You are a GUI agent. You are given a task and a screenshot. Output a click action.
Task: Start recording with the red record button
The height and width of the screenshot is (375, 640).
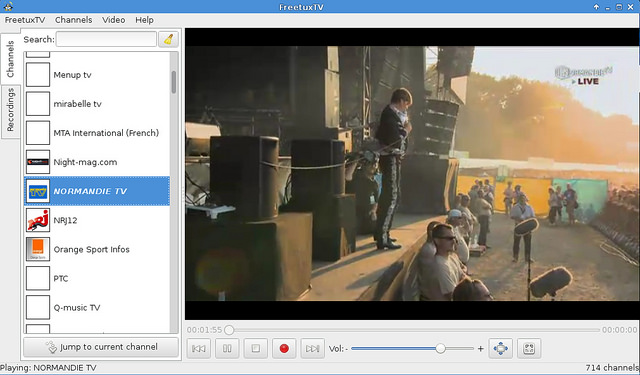pos(284,348)
